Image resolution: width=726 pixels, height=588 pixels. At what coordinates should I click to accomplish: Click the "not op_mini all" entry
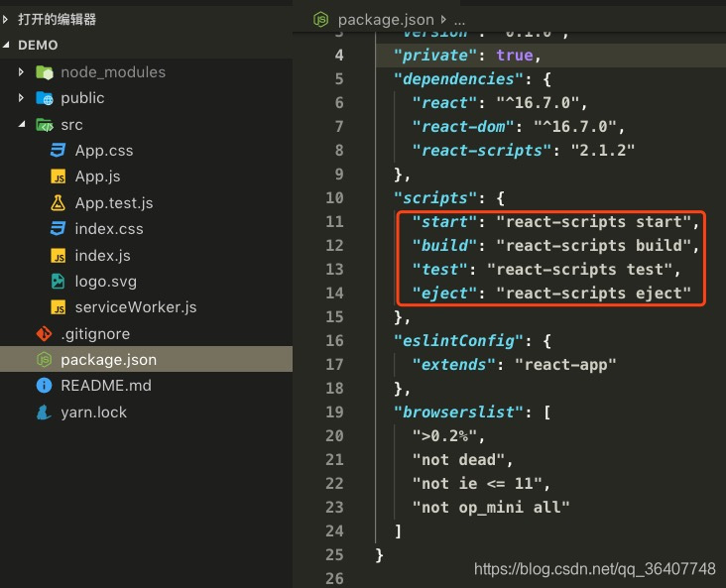pos(490,508)
